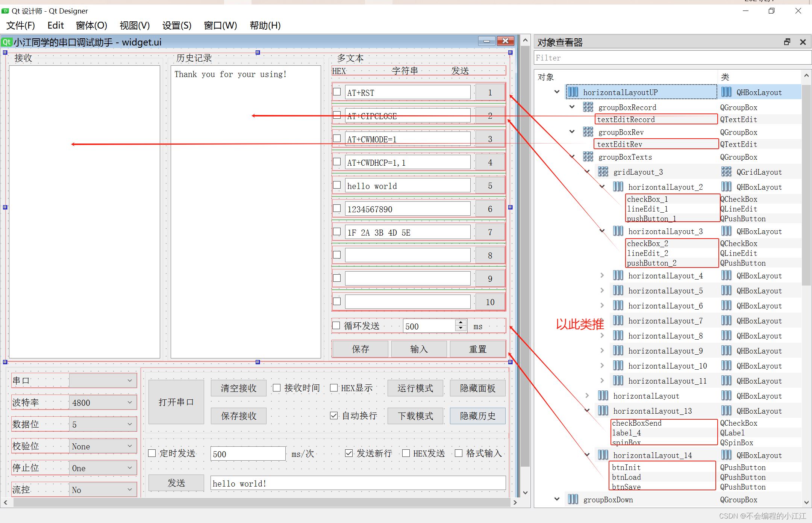This screenshot has height=523, width=812.
Task: Click the hello world! send input field
Action: click(x=358, y=483)
